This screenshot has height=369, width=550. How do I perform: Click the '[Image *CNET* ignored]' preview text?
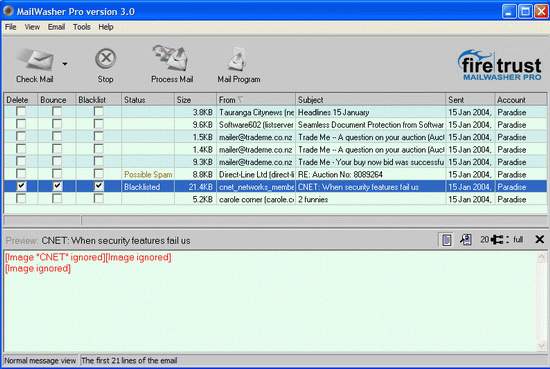click(x=55, y=257)
